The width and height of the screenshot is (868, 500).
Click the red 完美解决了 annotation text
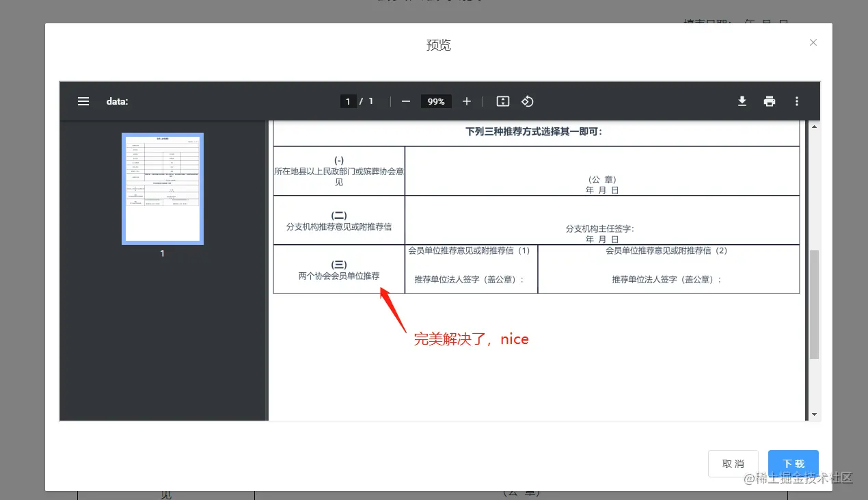click(x=472, y=339)
